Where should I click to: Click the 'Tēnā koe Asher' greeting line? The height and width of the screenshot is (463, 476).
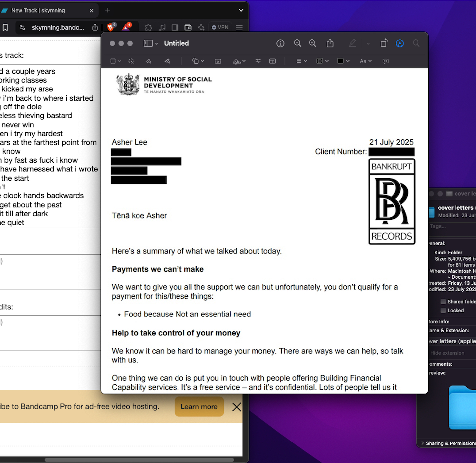[139, 216]
